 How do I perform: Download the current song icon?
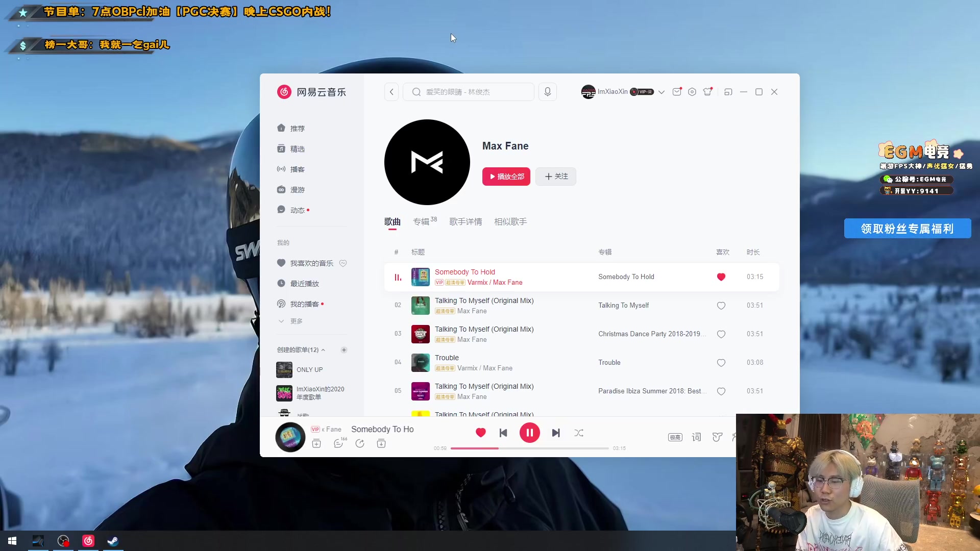click(381, 443)
